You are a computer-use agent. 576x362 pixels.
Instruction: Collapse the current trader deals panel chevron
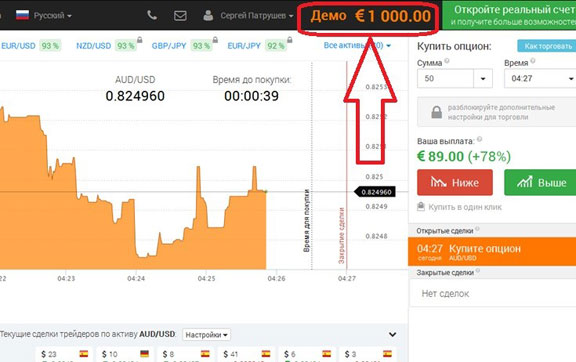pos(392,334)
